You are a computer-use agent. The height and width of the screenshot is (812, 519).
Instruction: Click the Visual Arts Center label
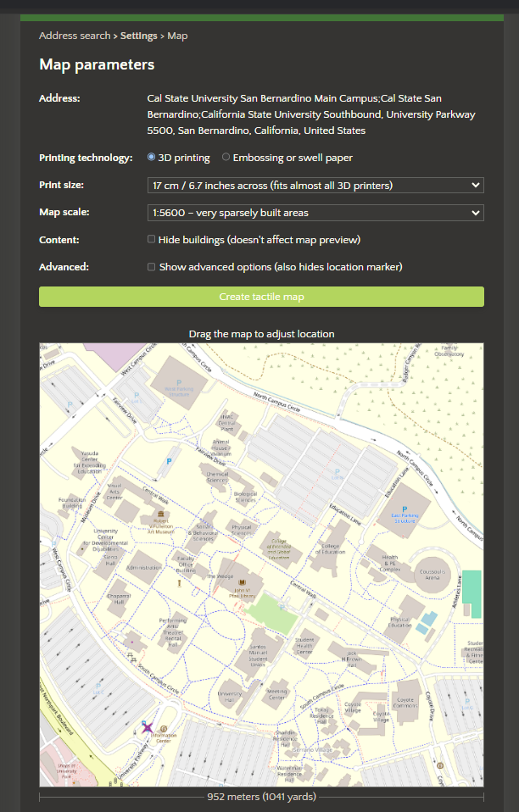tap(114, 492)
